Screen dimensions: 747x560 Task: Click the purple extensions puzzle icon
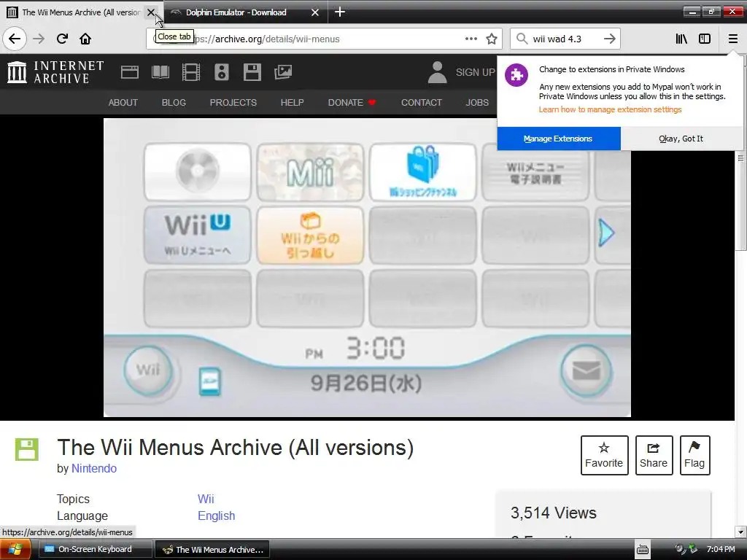(x=516, y=75)
